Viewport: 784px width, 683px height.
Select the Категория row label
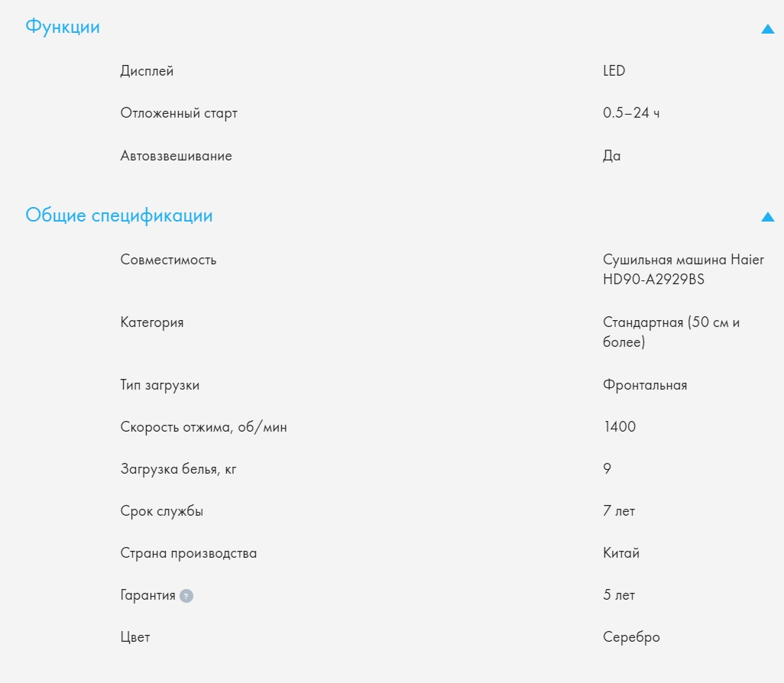152,322
